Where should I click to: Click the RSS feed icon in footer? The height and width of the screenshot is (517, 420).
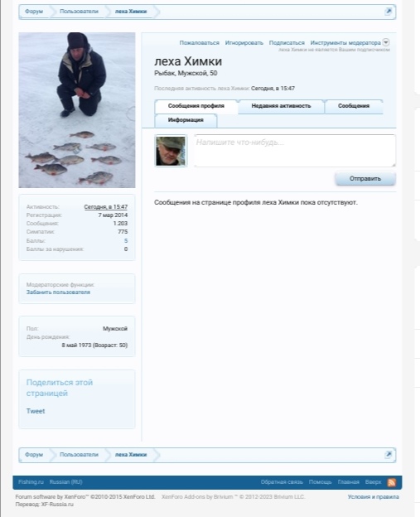391,482
